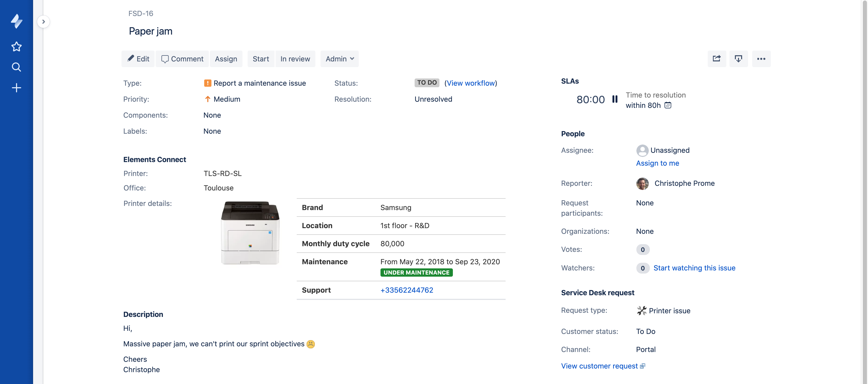The image size is (868, 384).
Task: Click Start watching this issue link
Action: coord(694,268)
